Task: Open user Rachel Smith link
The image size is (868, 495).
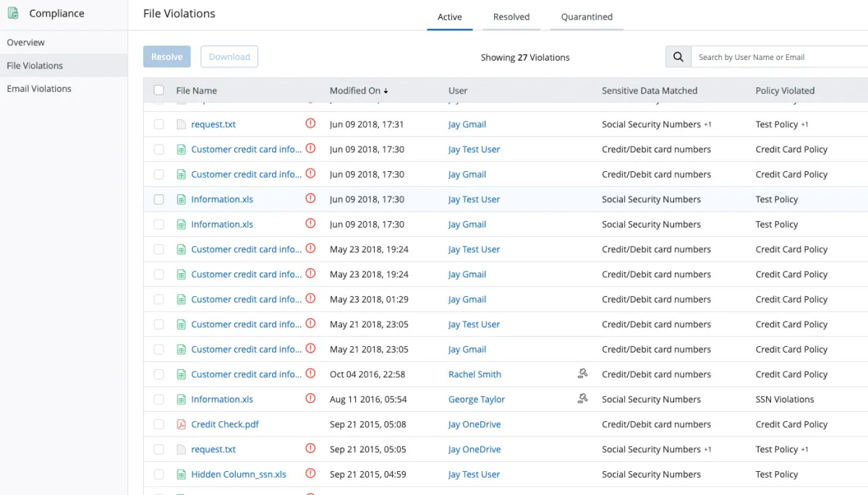Action: point(475,374)
